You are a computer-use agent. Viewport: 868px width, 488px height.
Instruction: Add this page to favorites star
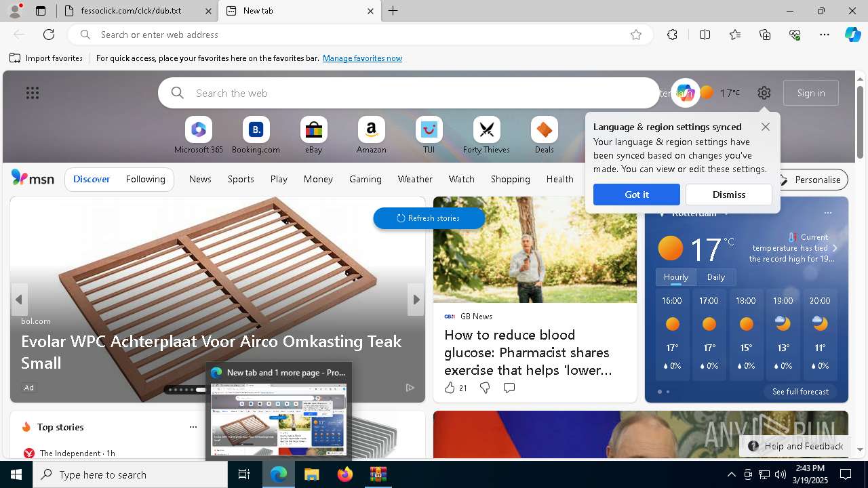(635, 35)
